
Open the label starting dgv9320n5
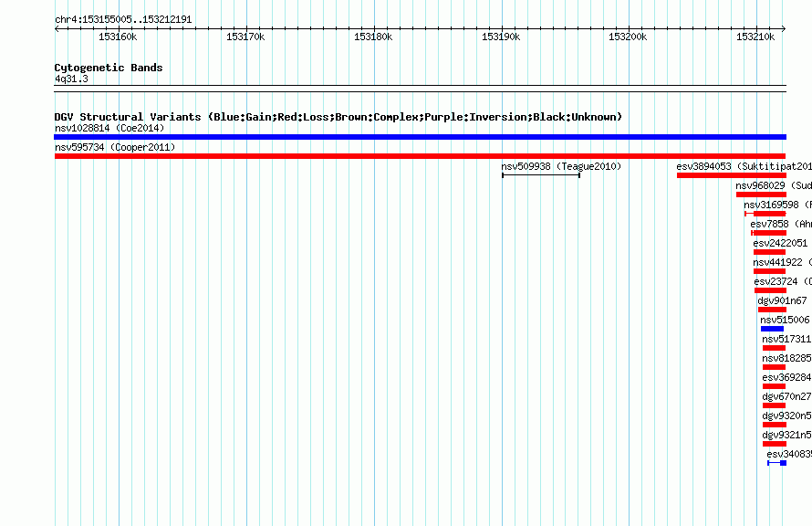point(786,416)
